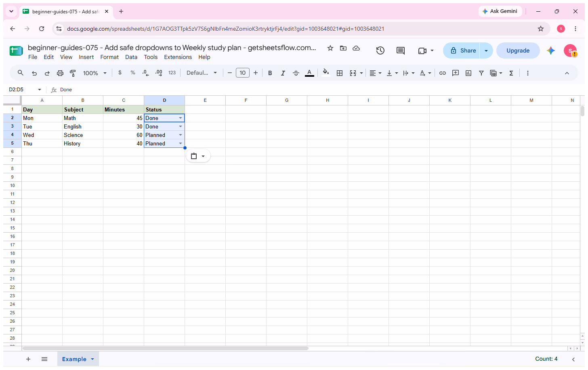The height and width of the screenshot is (370, 588).
Task: Open the zoom level dropdown
Action: click(x=95, y=73)
